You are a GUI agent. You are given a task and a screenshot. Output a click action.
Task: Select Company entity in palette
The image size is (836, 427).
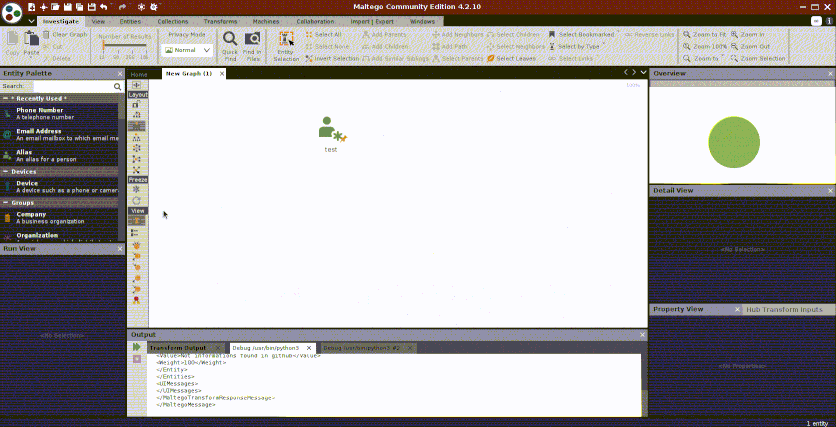pyautogui.click(x=59, y=217)
